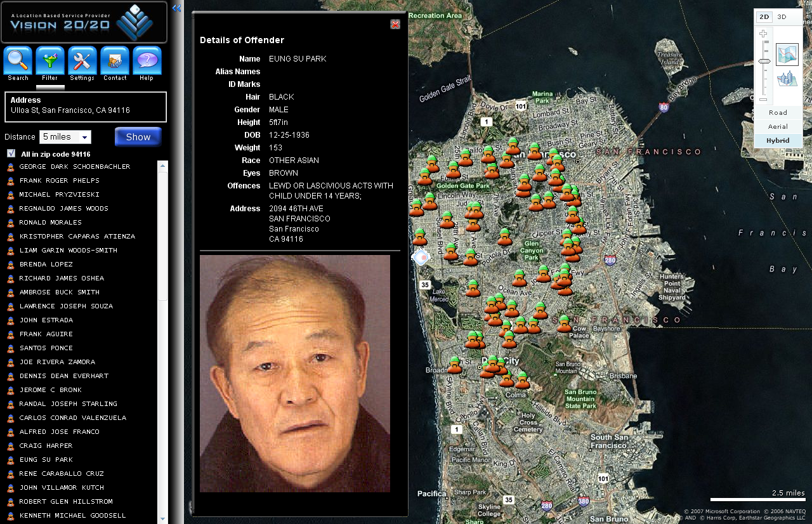The image size is (812, 524).
Task: Click the person icon beside ALFRED JOSE FRANCO
Action: tap(11, 432)
